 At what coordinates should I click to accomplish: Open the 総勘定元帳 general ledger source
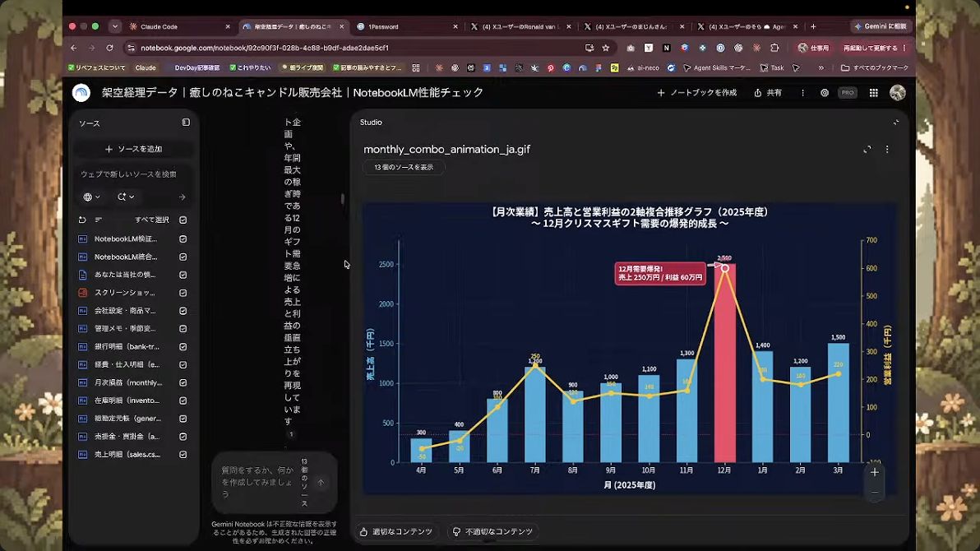pyautogui.click(x=127, y=419)
